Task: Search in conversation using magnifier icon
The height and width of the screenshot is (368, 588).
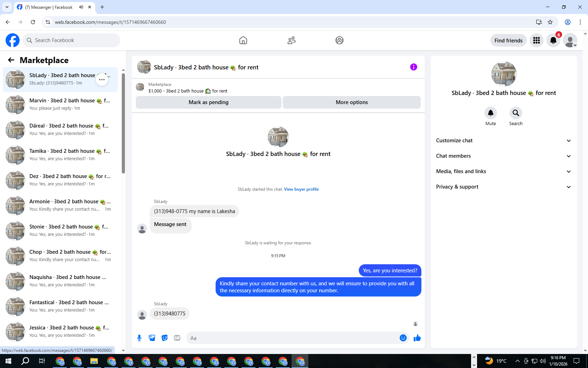Action: click(516, 113)
